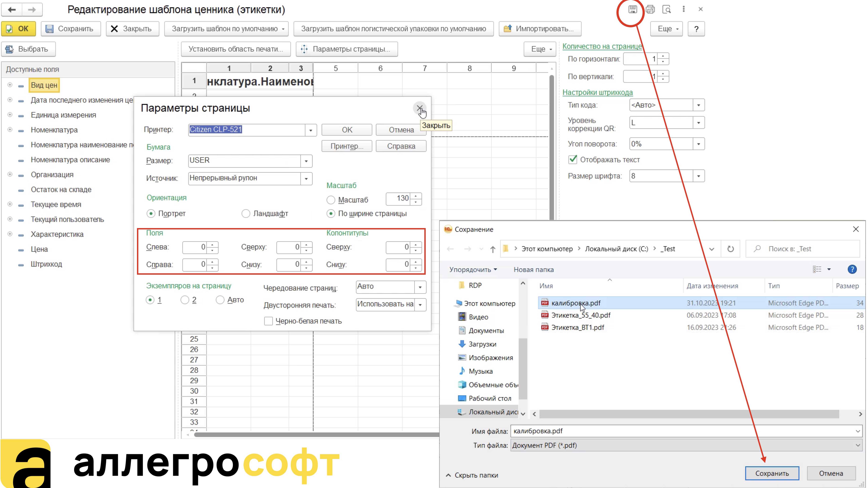Image resolution: width=868 pixels, height=488 pixels.
Task: Toggle Отображать текст checkbox
Action: [573, 159]
